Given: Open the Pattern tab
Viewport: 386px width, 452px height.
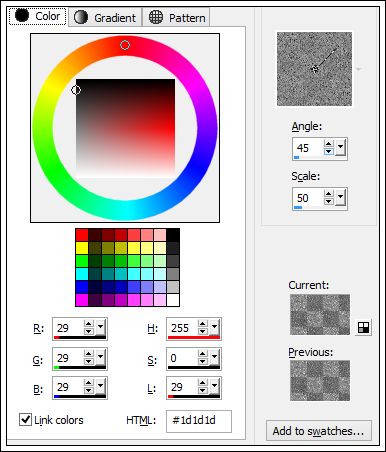Looking at the screenshot, I should (177, 17).
